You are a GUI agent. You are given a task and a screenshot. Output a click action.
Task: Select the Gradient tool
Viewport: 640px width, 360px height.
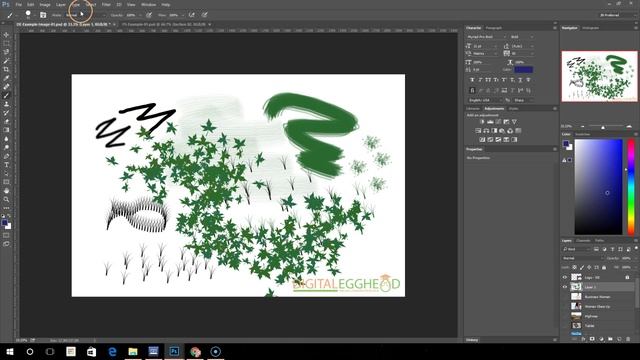6,130
